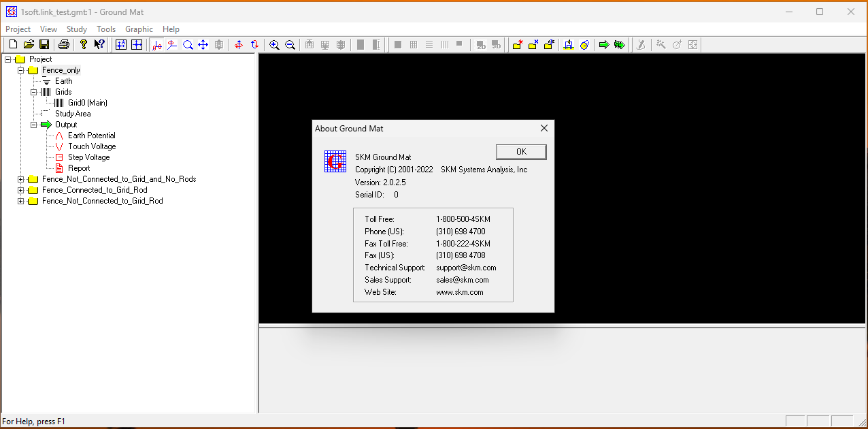
Task: Select the blue four-arrow pan tool
Action: 203,45
